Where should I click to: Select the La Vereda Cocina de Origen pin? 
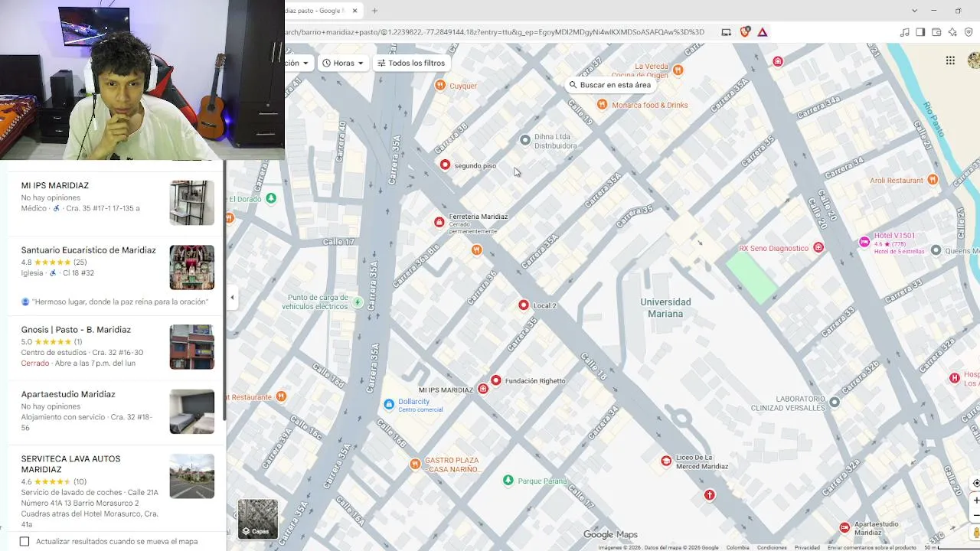[x=678, y=69]
